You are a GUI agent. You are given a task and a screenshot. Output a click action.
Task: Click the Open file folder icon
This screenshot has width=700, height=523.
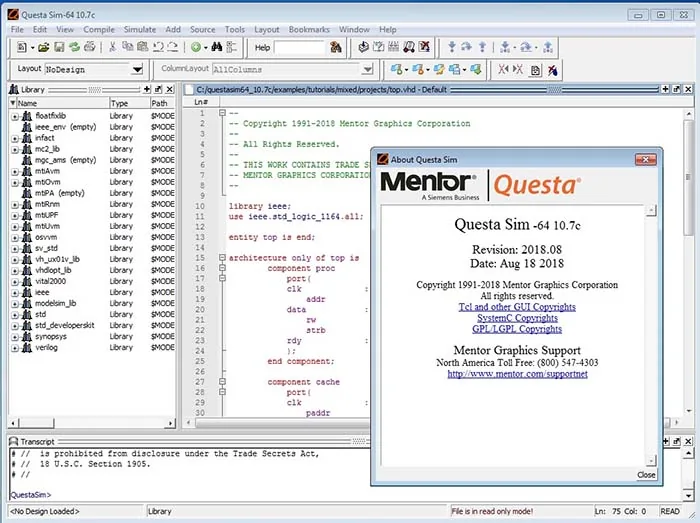click(x=43, y=47)
